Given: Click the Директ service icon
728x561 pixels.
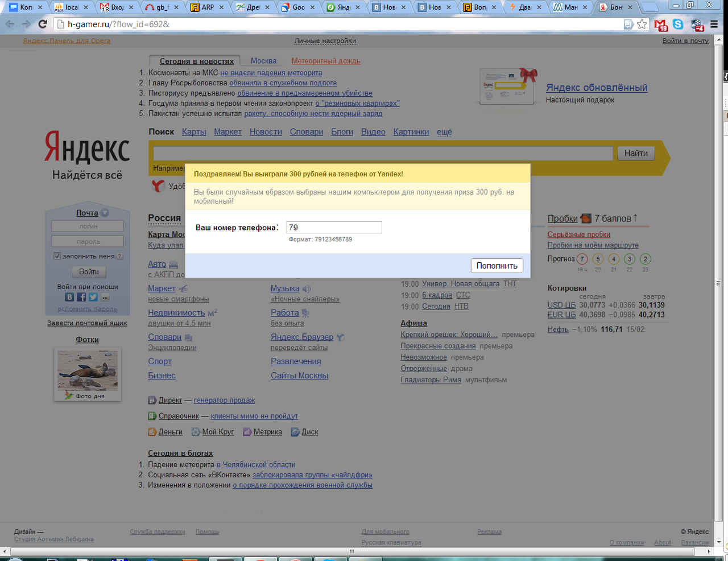Looking at the screenshot, I should 152,400.
